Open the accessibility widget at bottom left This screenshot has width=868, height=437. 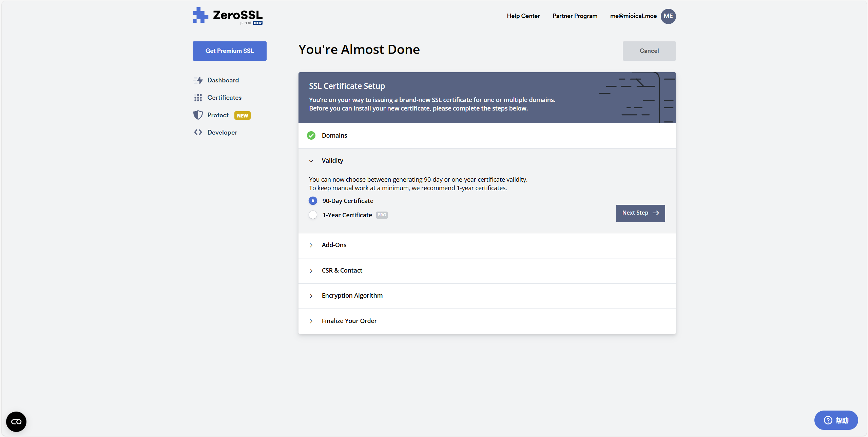[16, 421]
